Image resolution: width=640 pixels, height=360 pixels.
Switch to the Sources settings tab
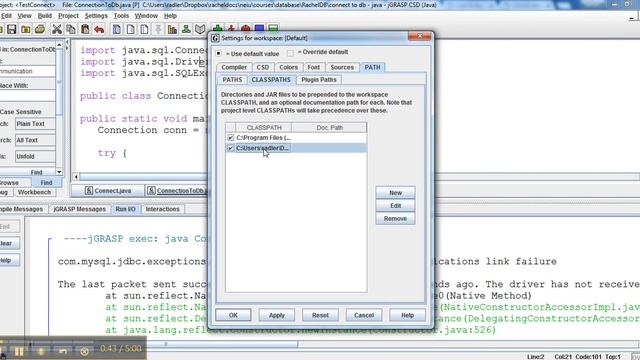tap(342, 67)
